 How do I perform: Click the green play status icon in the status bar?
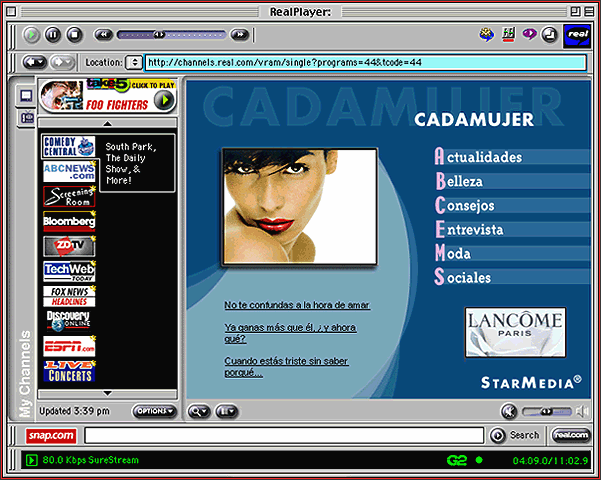[x=31, y=460]
